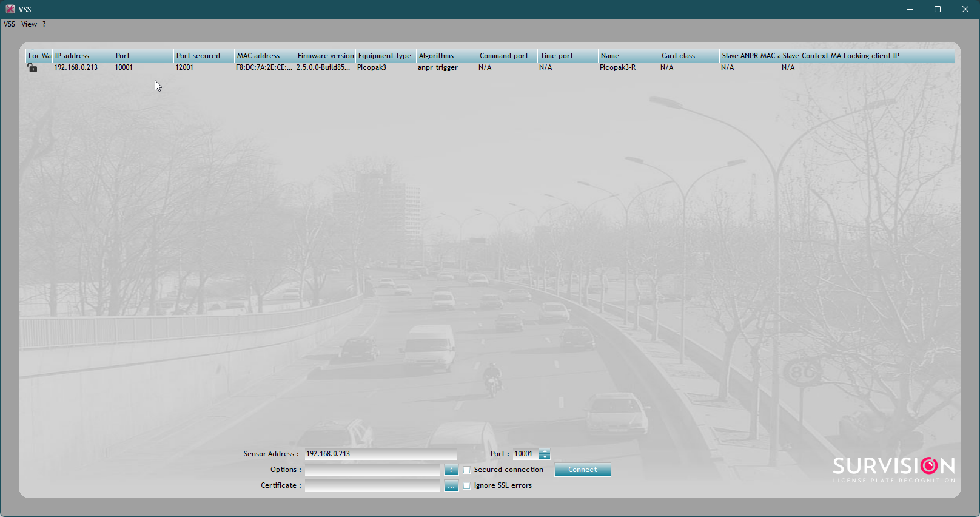Screen dimensions: 980x517
Task: Decrease the port value with the down arrow
Action: pyautogui.click(x=545, y=456)
